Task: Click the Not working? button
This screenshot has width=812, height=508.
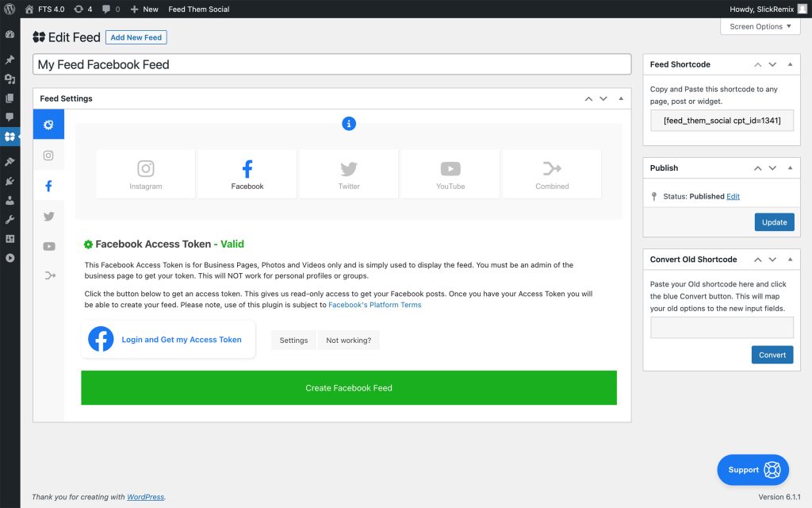Action: point(349,340)
